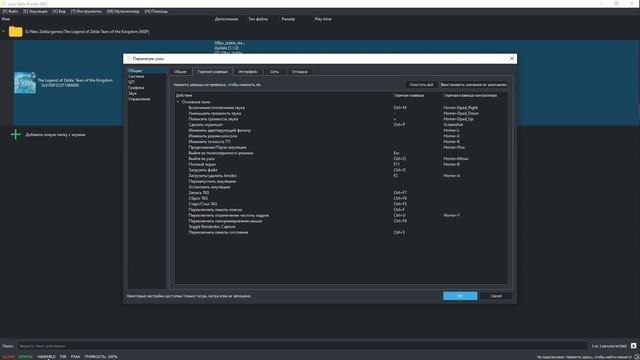This screenshot has width=640, height=360.
Task: Click the 'Play time' column header in game list
Action: (x=323, y=19)
